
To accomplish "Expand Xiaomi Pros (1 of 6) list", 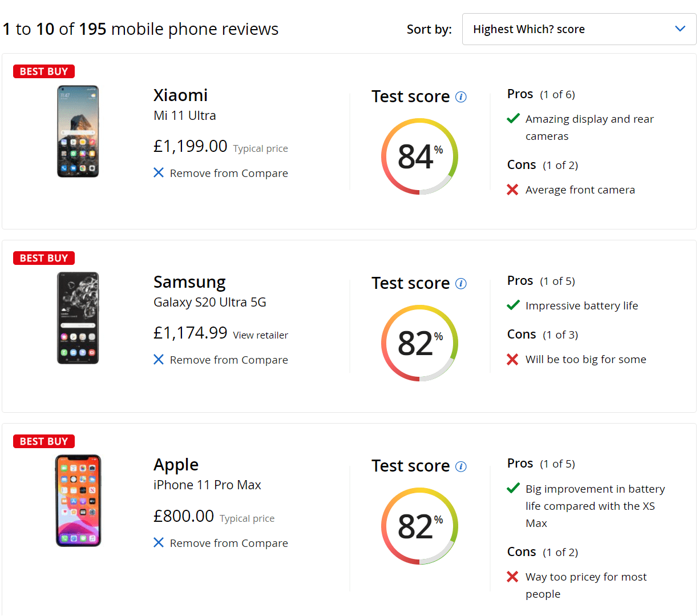I will [541, 94].
